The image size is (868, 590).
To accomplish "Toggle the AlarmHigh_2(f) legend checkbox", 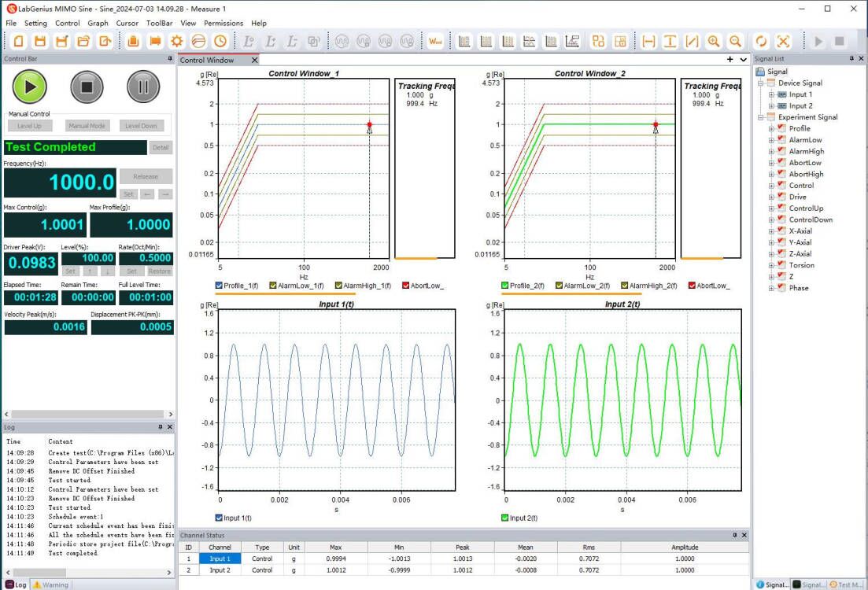I will pos(624,286).
